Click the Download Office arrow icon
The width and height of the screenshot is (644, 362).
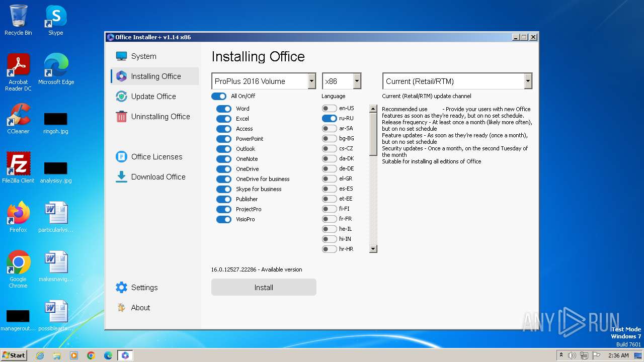pyautogui.click(x=121, y=177)
